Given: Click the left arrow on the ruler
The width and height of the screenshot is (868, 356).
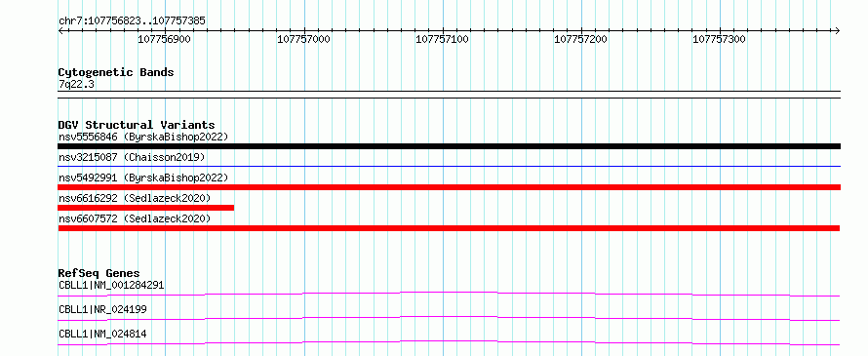Looking at the screenshot, I should [60, 30].
